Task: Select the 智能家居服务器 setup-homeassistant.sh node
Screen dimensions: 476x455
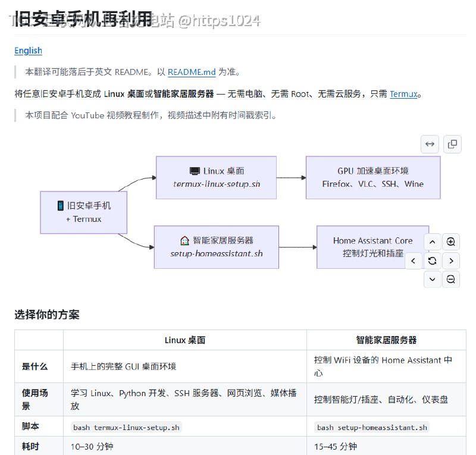Action: pos(217,247)
